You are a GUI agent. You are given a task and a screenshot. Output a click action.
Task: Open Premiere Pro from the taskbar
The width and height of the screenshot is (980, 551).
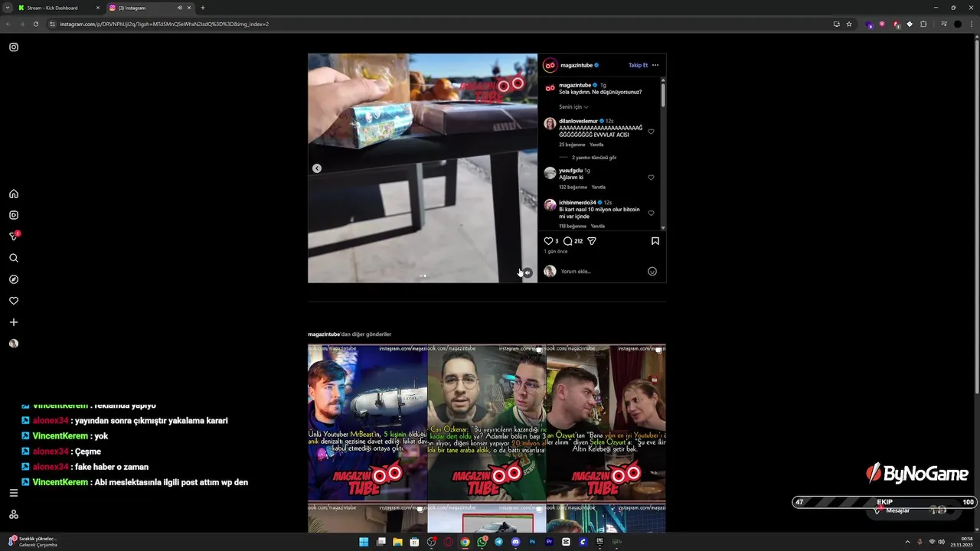click(x=549, y=542)
